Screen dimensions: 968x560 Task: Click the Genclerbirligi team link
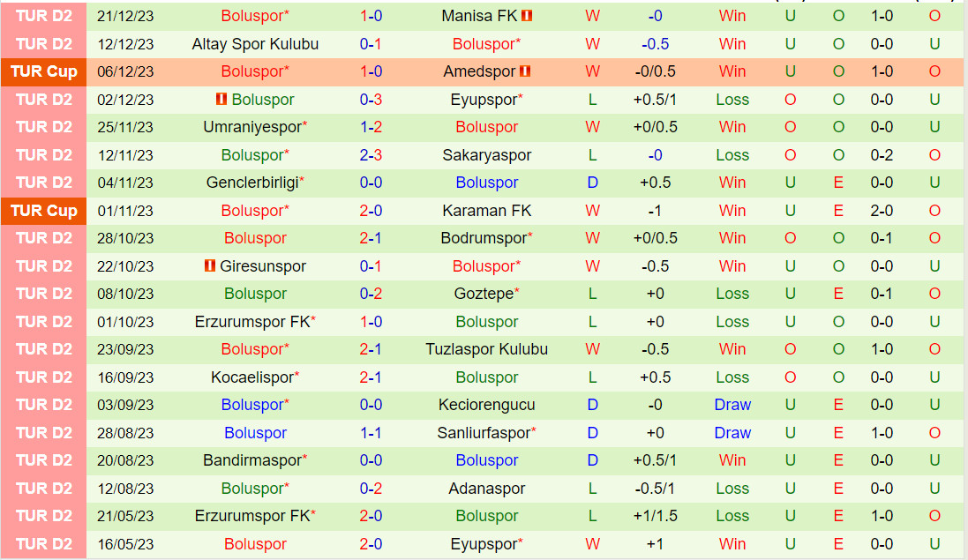click(x=252, y=183)
